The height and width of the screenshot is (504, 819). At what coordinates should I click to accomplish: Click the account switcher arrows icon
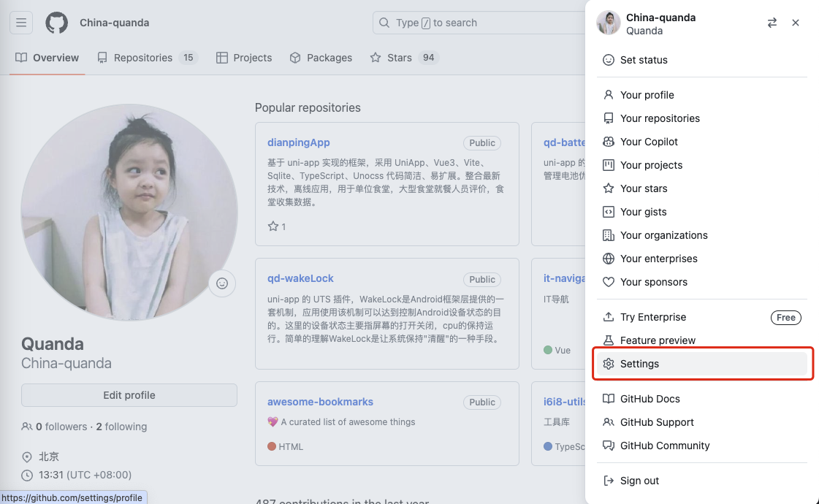coord(772,23)
